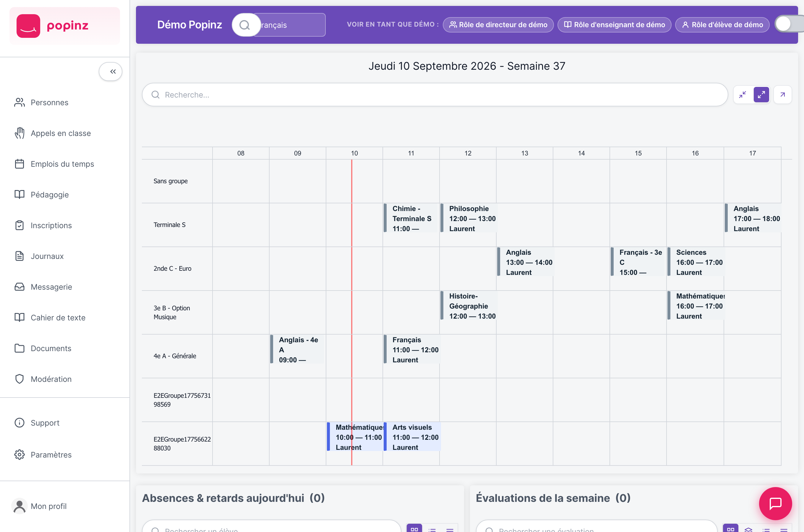Open the Philosophie 12:00 — 13:00 lesson
Screen dimensions: 804x532
pos(469,218)
